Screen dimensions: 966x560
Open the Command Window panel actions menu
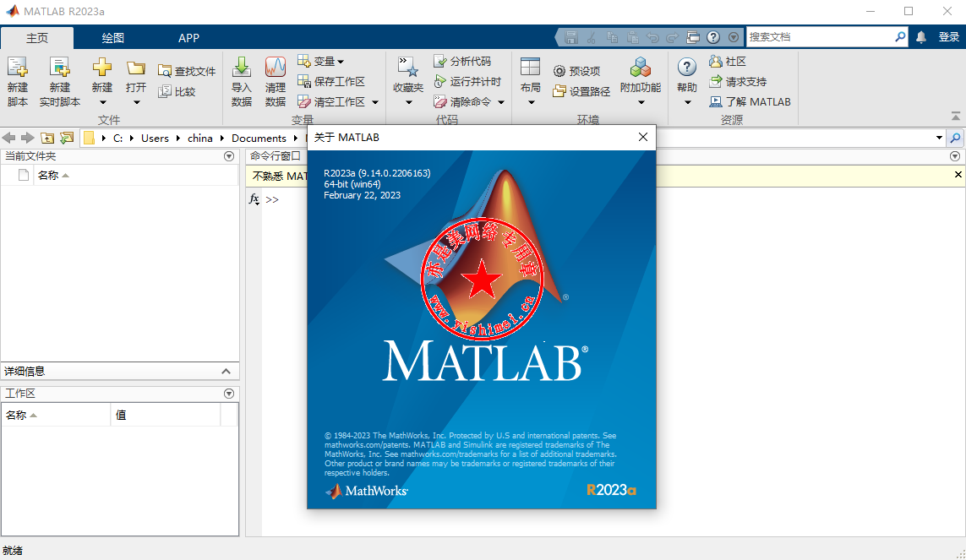point(955,156)
